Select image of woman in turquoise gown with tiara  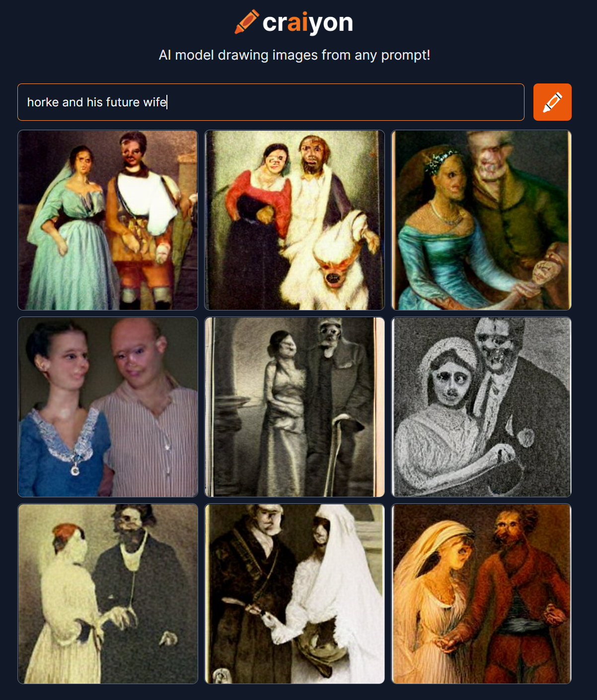pyautogui.click(x=481, y=220)
